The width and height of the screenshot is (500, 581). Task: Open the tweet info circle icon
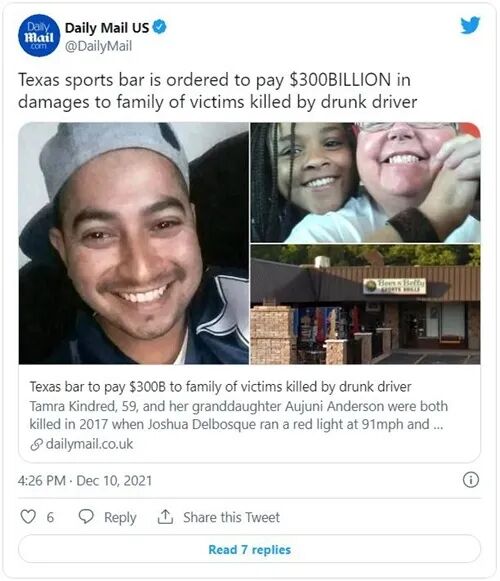[471, 480]
